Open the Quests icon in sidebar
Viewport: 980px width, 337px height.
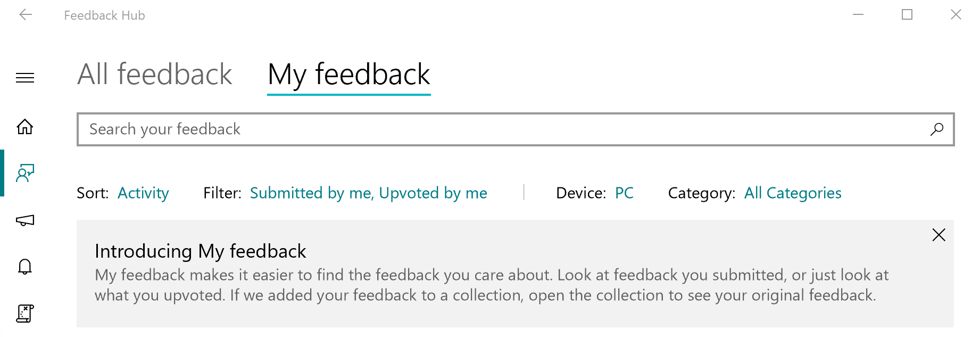(x=25, y=314)
